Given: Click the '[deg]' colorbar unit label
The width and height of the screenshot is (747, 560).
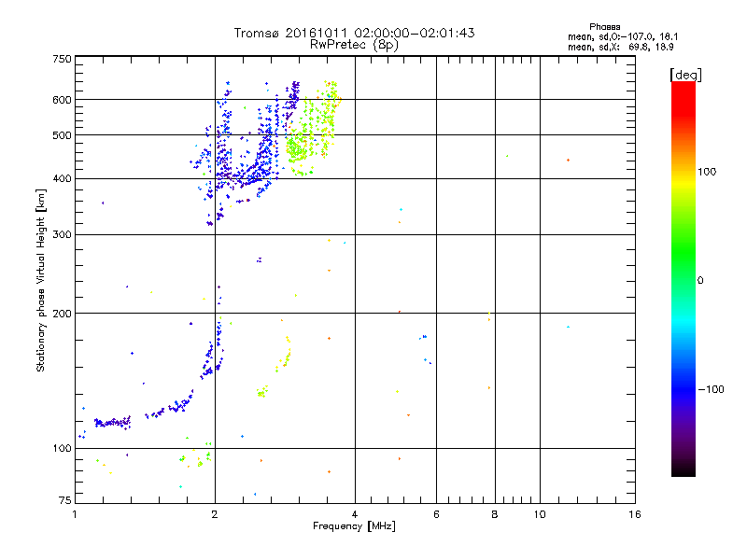Looking at the screenshot, I should coord(685,75).
